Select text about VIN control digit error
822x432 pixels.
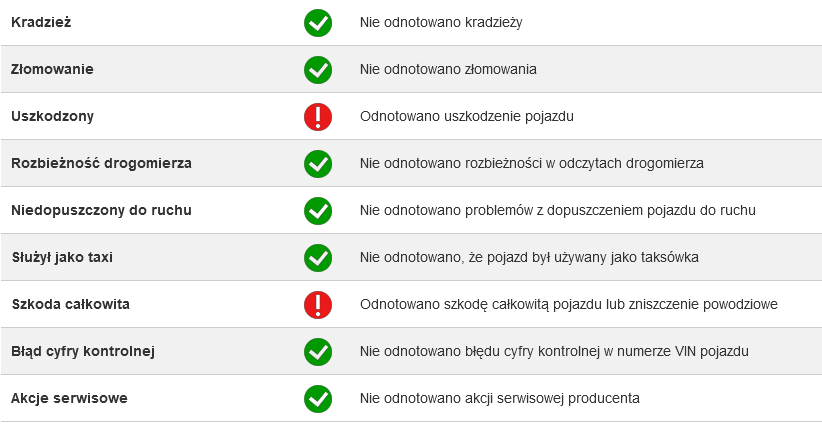point(554,351)
